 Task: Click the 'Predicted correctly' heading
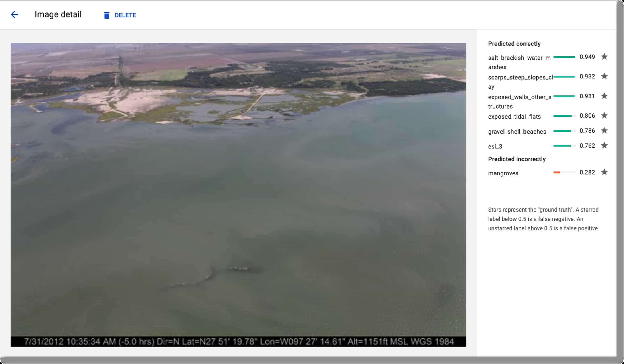pyautogui.click(x=514, y=44)
